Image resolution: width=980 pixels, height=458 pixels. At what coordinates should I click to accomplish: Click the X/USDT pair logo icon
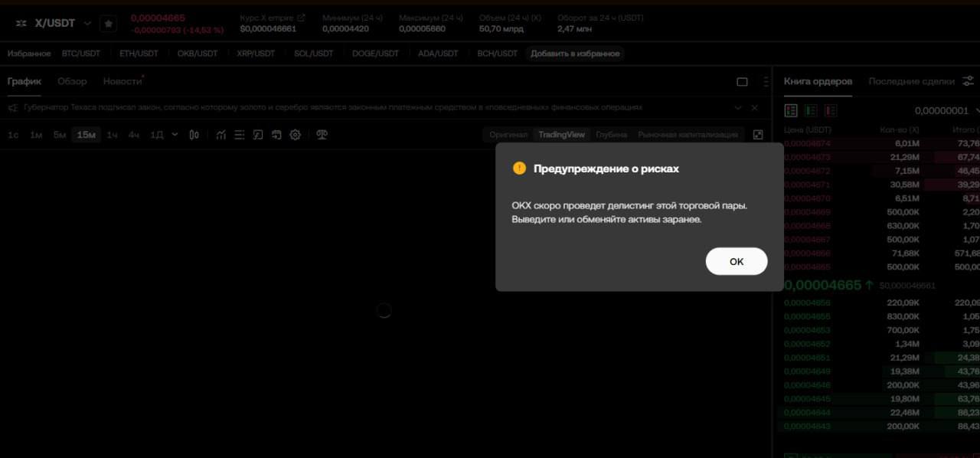click(x=21, y=24)
